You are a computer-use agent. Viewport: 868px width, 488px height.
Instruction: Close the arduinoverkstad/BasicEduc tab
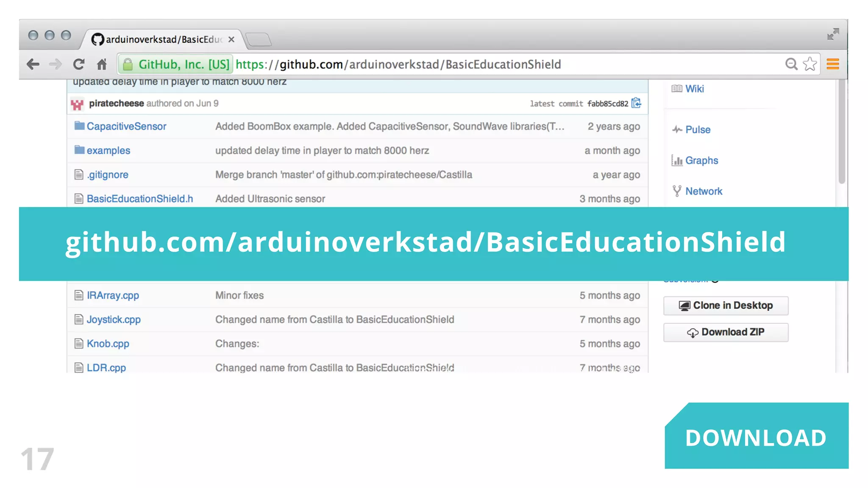tap(231, 39)
